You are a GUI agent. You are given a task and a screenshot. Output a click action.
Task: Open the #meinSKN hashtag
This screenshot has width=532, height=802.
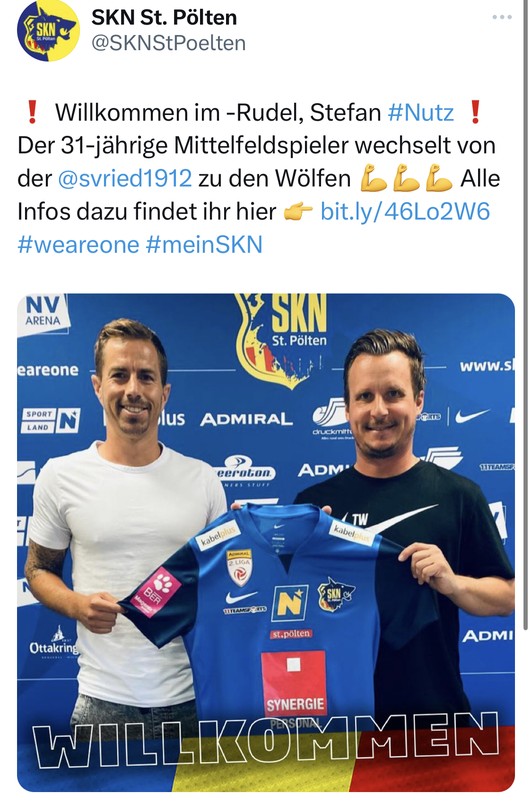[204, 245]
